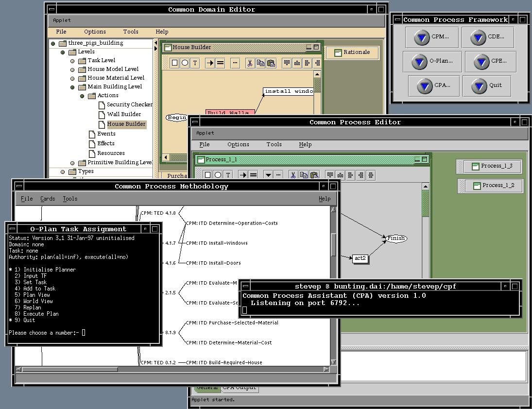
Task: Click the paste clipboard icon in Process_1_1
Action: [314, 175]
